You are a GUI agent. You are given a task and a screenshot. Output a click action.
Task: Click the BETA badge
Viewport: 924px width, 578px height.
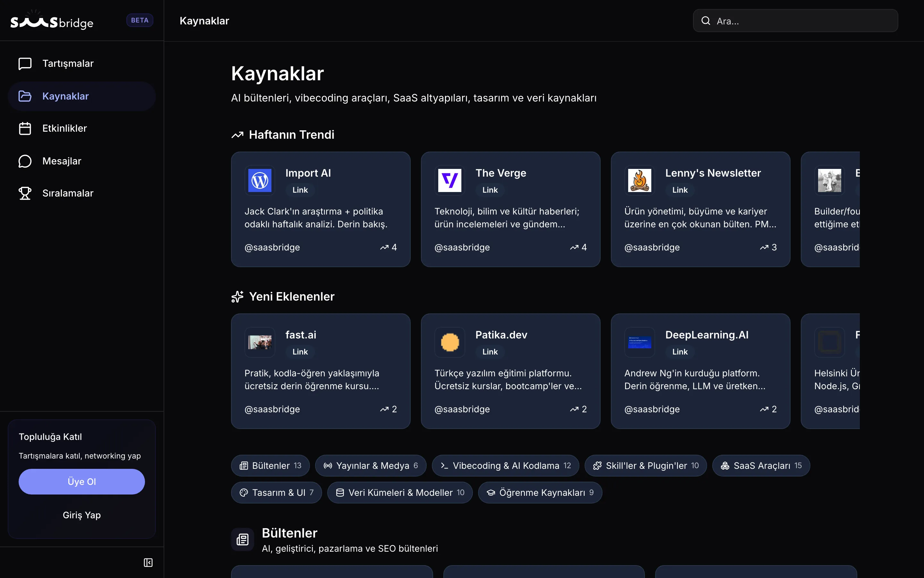coord(140,20)
